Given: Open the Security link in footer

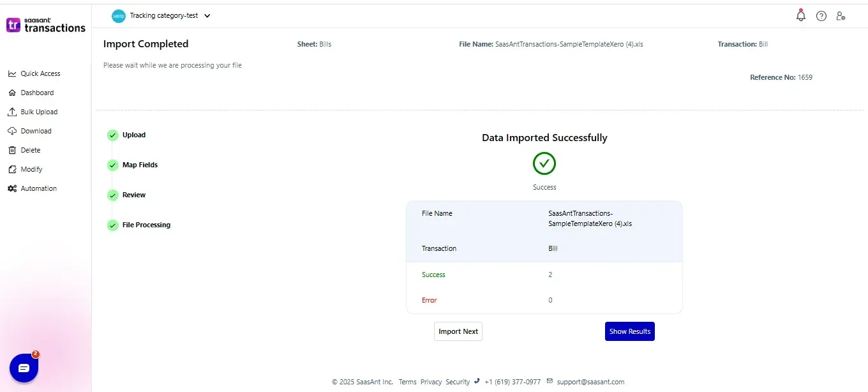Looking at the screenshot, I should [x=458, y=382].
